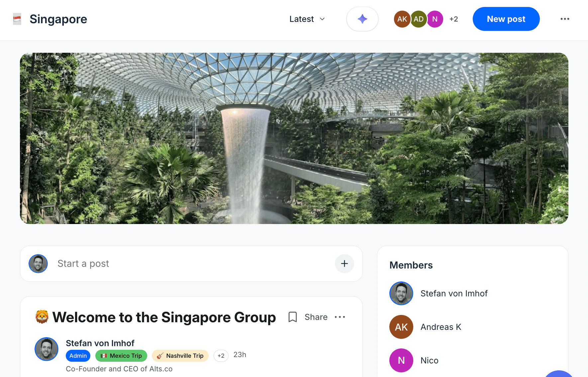The image size is (588, 377).
Task: Click the AD avatar in header
Action: click(x=418, y=19)
